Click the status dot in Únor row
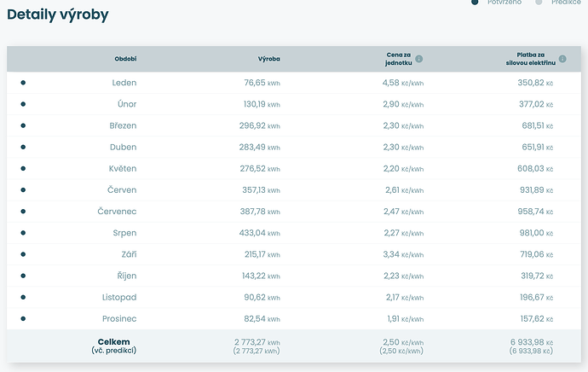This screenshot has height=372, width=588. click(23, 104)
